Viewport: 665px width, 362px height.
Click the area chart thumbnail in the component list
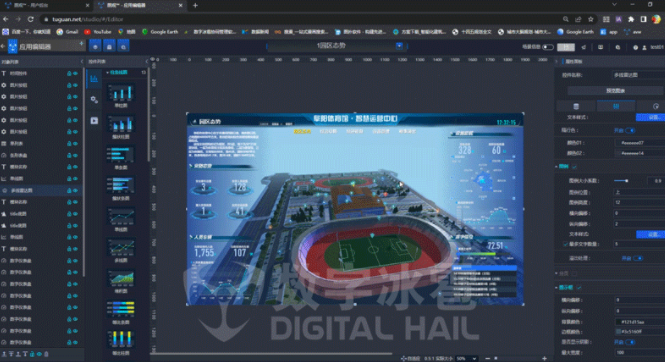(121, 278)
